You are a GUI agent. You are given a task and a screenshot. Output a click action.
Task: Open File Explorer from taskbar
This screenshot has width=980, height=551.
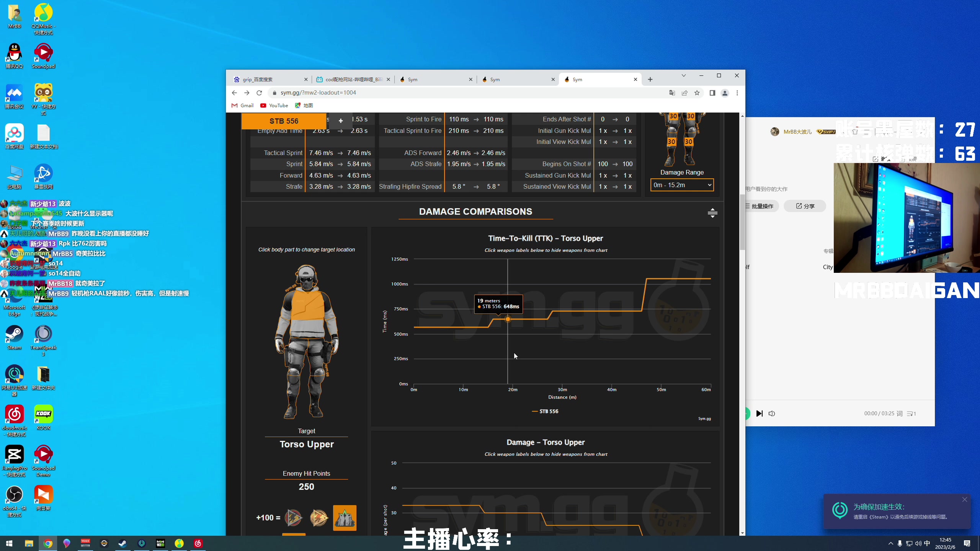click(x=29, y=543)
